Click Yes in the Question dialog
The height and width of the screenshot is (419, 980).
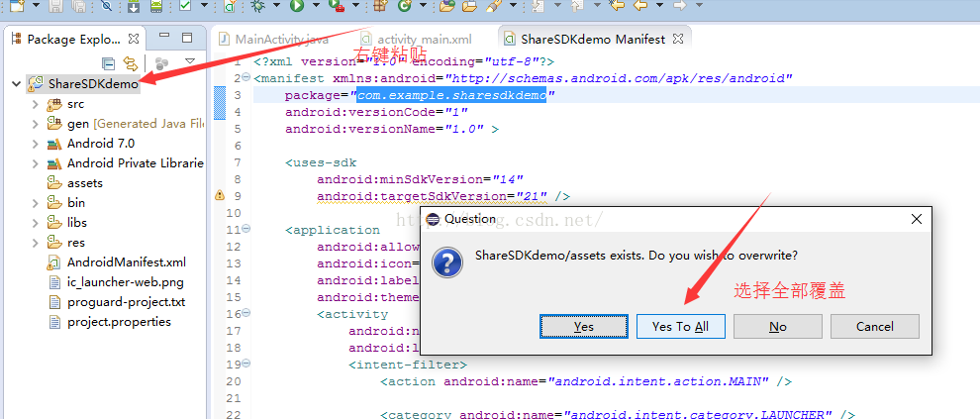[x=584, y=327]
